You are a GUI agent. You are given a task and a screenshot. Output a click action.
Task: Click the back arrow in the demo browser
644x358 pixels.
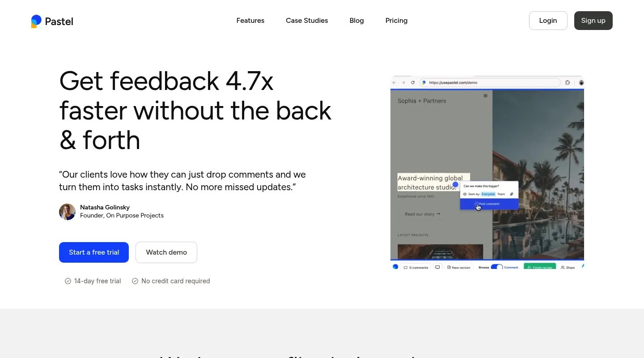[x=394, y=83]
